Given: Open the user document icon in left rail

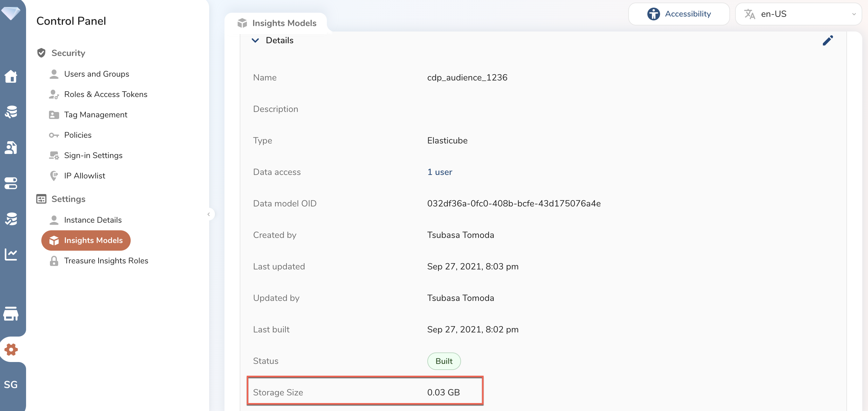Looking at the screenshot, I should (x=11, y=148).
